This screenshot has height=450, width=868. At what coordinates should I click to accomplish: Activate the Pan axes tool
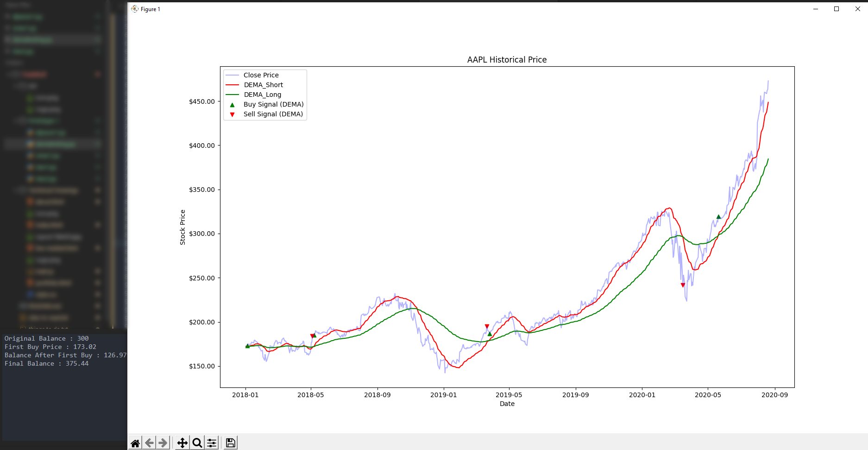182,443
